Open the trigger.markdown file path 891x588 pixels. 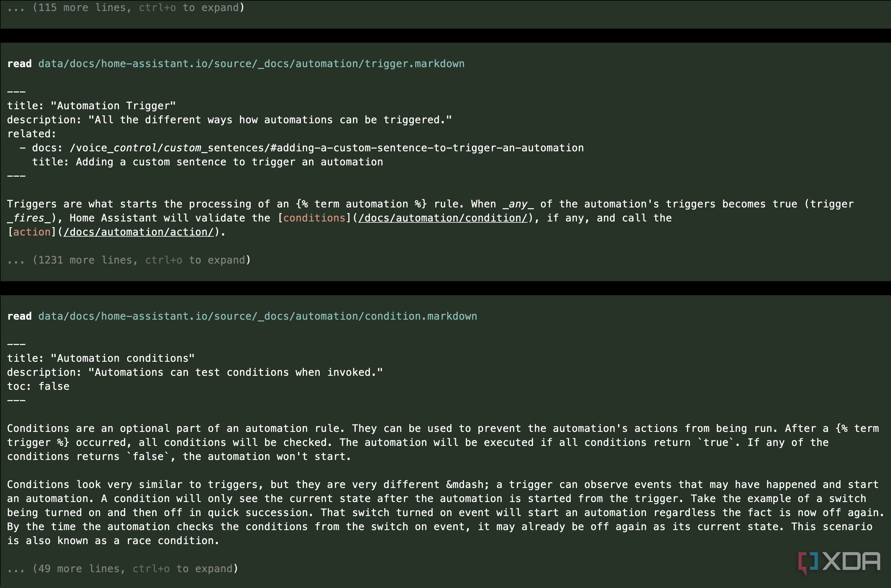coord(252,64)
